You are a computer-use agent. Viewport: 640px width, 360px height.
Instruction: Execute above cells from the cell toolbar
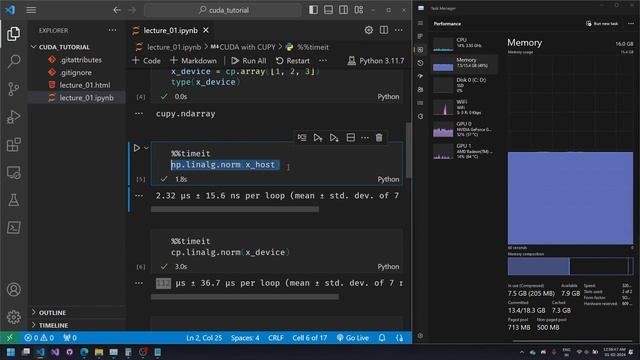(x=318, y=138)
